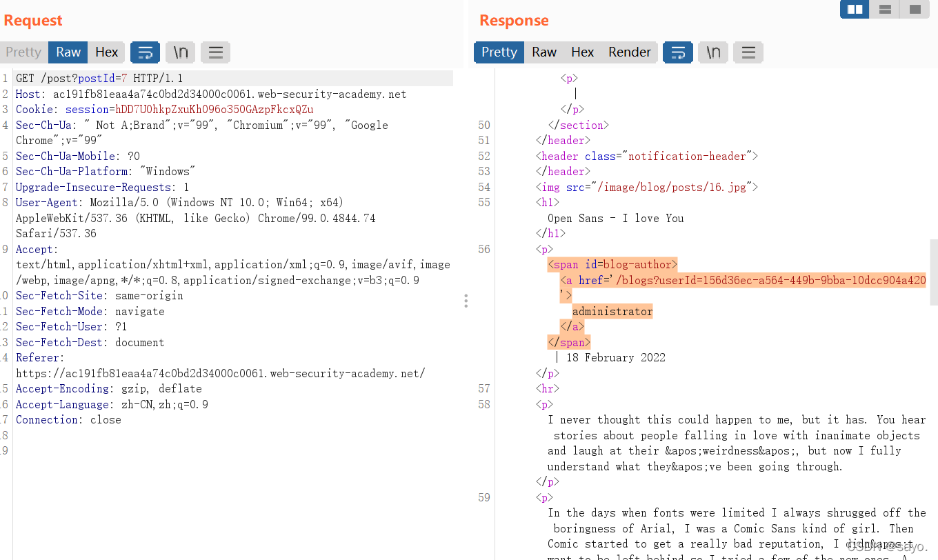Click the Sec-Fetch-Site same-origin line

[99, 295]
